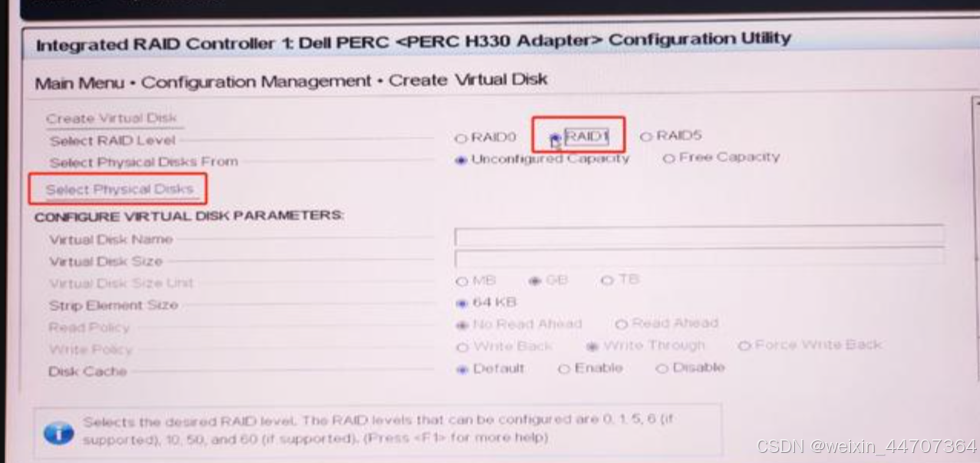The image size is (980, 463).
Task: Select the RAID0 radio button
Action: click(461, 138)
